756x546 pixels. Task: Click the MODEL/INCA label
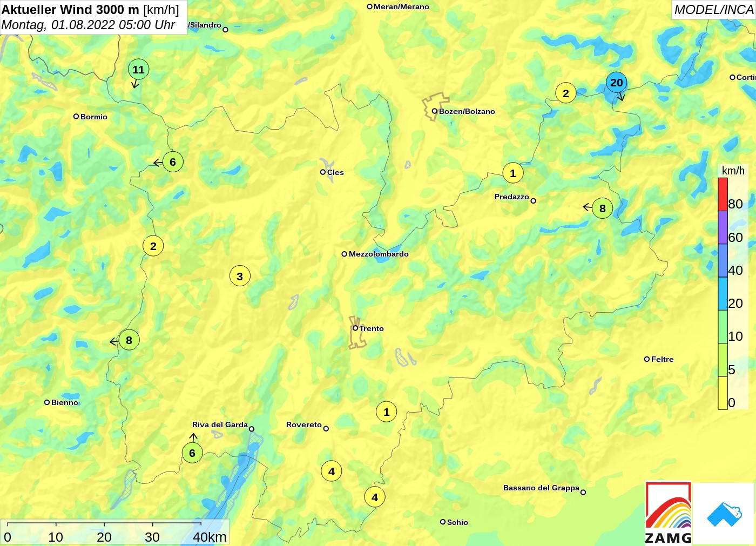(713, 10)
